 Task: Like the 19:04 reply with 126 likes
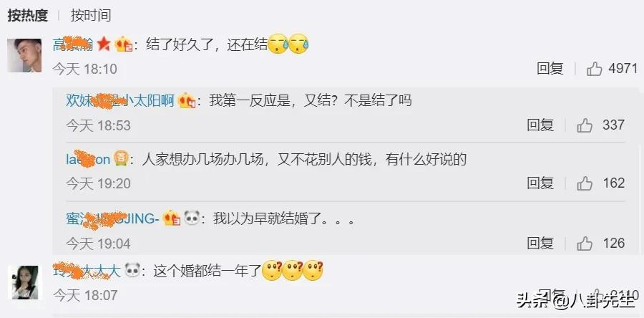click(585, 244)
